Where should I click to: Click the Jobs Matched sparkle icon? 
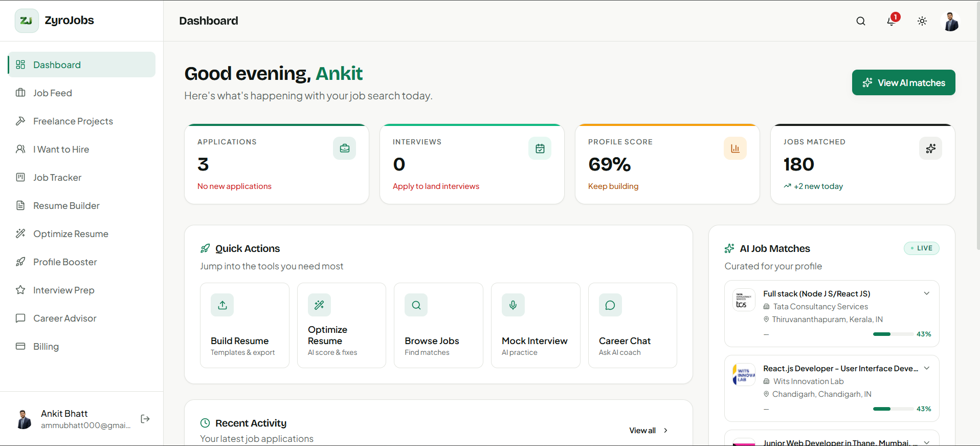coord(931,148)
